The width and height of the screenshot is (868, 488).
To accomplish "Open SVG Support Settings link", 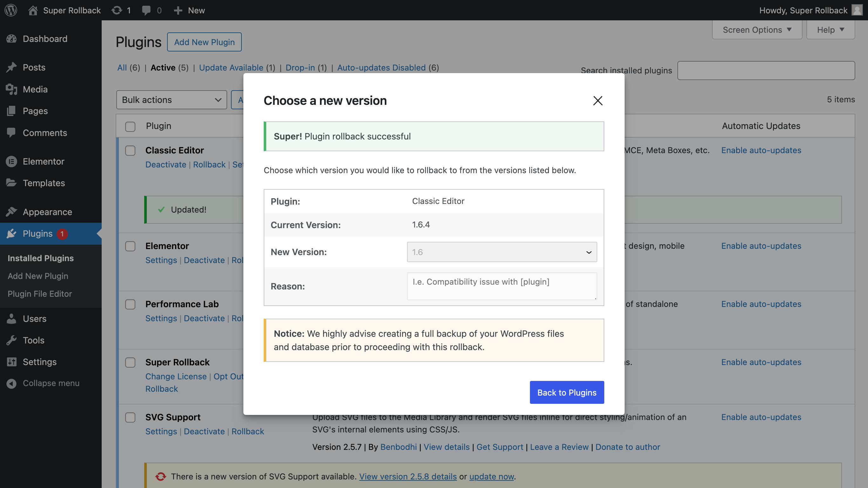I will [161, 431].
